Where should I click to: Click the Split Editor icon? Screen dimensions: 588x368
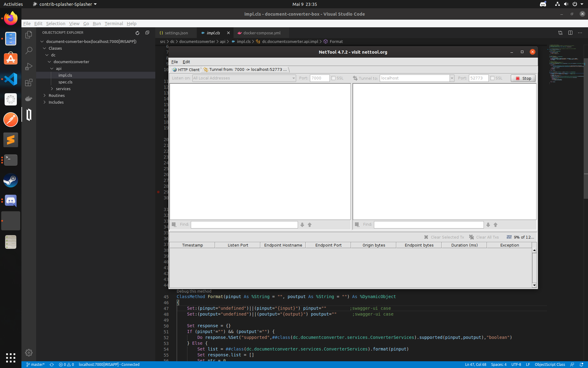(570, 33)
